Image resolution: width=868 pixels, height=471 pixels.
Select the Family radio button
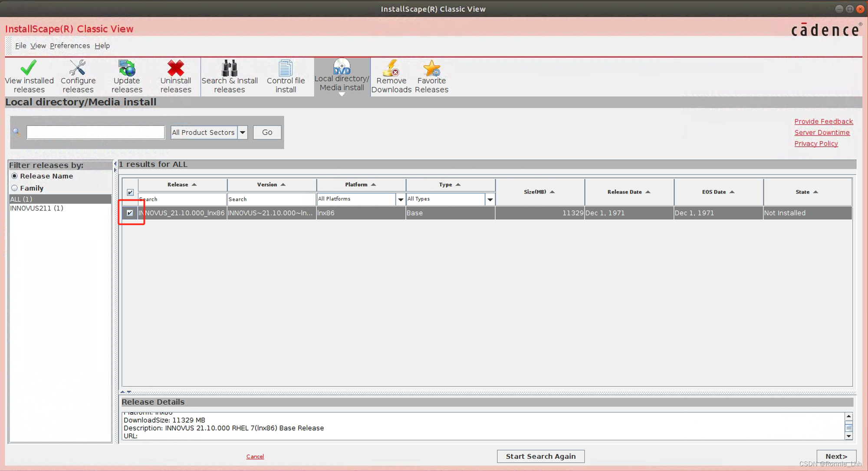pos(15,188)
